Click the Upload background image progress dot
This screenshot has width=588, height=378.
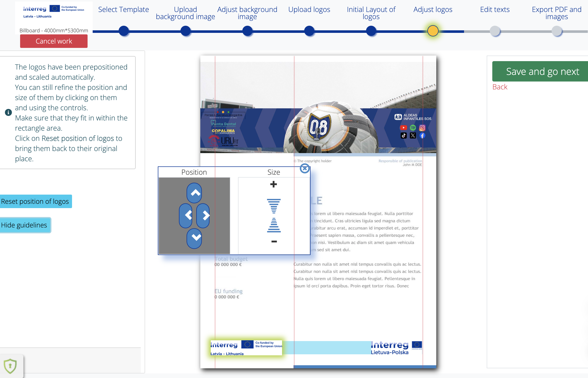186,31
